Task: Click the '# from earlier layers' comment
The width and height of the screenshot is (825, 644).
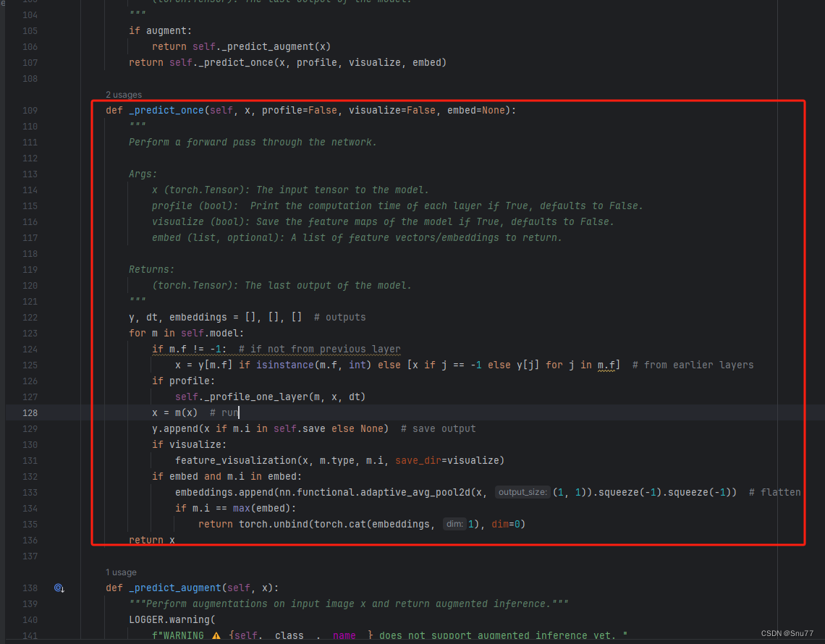Action: tap(693, 365)
